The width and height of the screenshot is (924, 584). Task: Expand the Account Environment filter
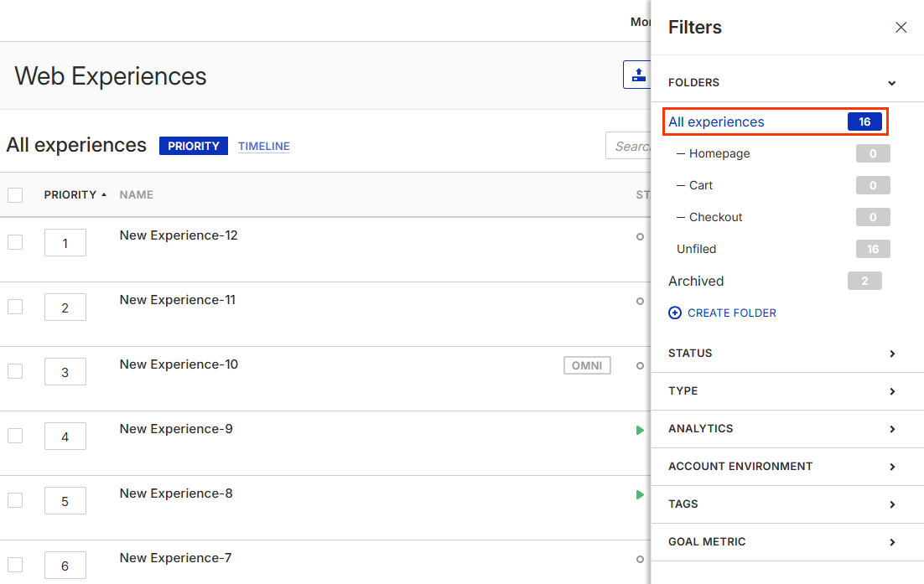tap(892, 467)
